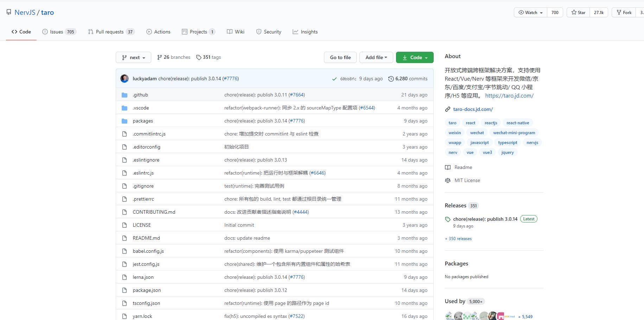The width and height of the screenshot is (644, 320).
Task: Click the file icon for CONTRIBUTING.md
Action: coord(125,212)
